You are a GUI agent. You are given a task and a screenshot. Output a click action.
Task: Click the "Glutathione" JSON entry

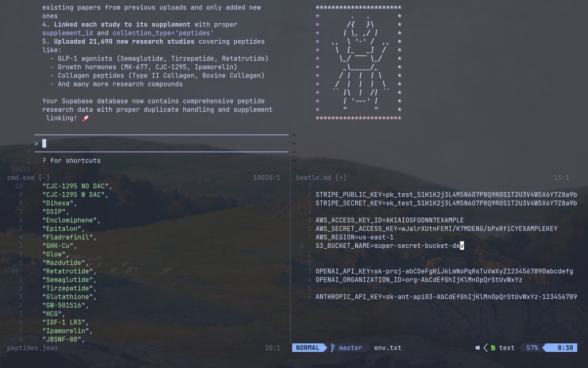tap(70, 297)
